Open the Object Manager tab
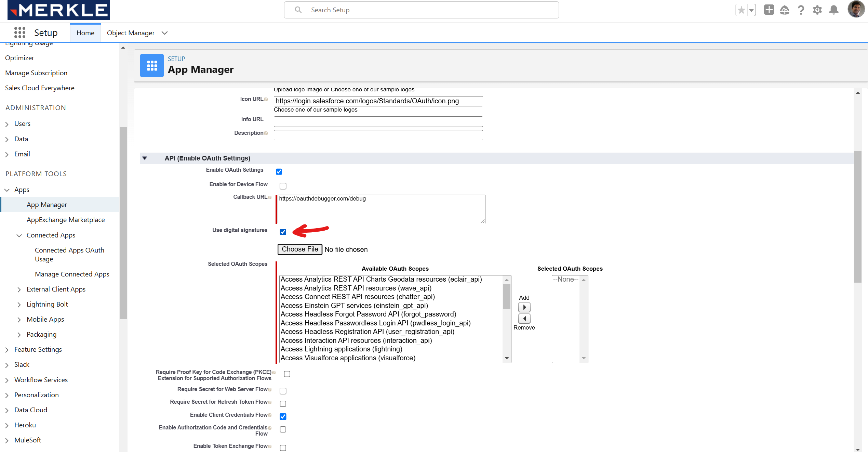This screenshot has width=868, height=452. coord(131,33)
